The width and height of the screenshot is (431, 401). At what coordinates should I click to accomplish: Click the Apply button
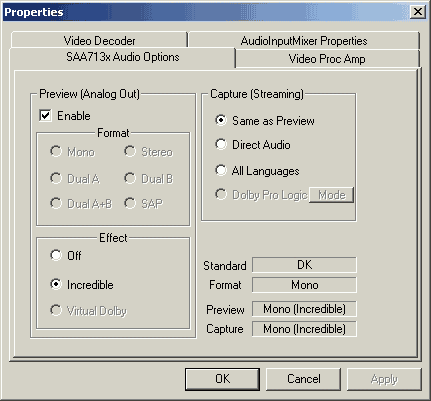[x=384, y=379]
